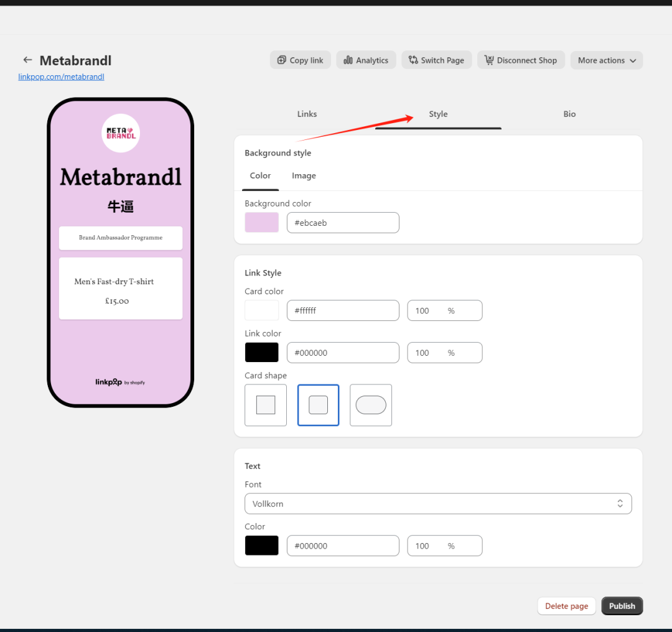Select the Color background tab

(x=260, y=175)
